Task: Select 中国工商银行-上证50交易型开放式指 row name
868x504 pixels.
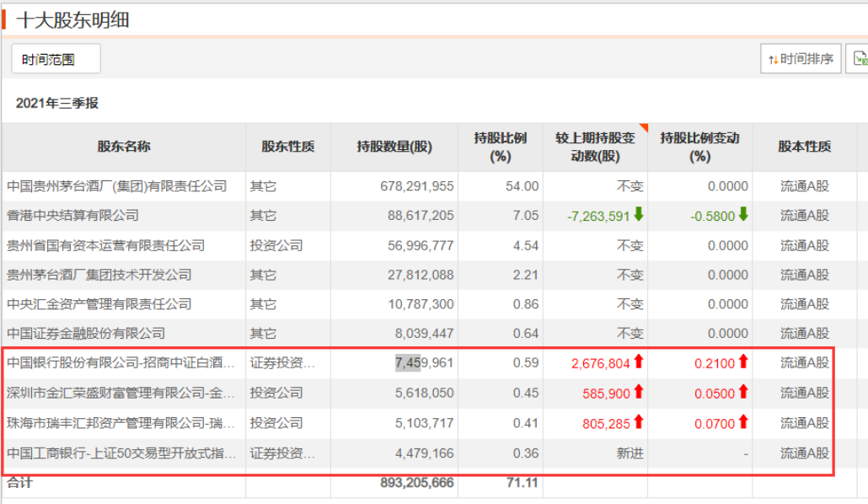Action: 121,453
